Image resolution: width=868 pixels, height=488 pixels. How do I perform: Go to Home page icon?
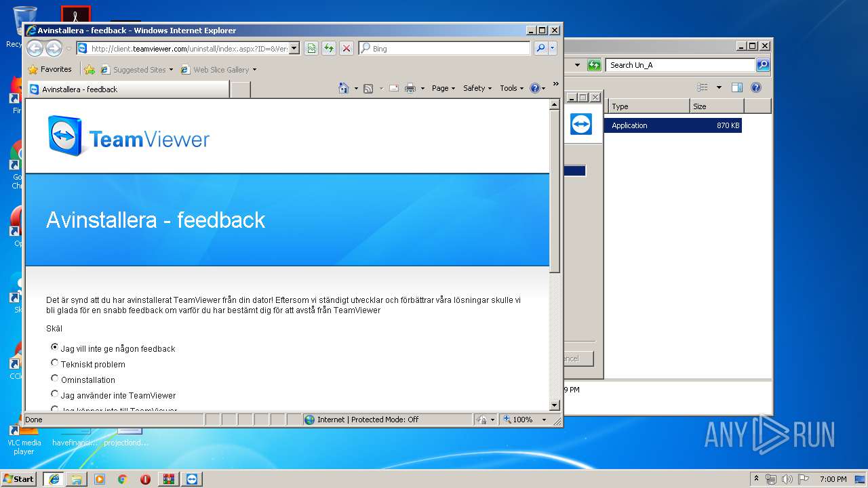click(x=344, y=88)
